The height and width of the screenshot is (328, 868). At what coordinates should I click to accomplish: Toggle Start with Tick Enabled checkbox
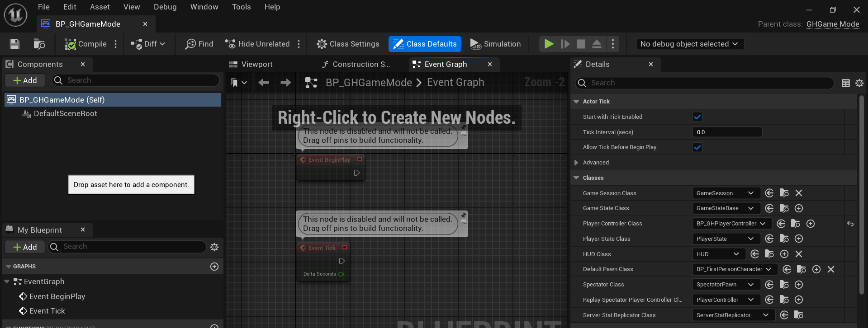(697, 117)
